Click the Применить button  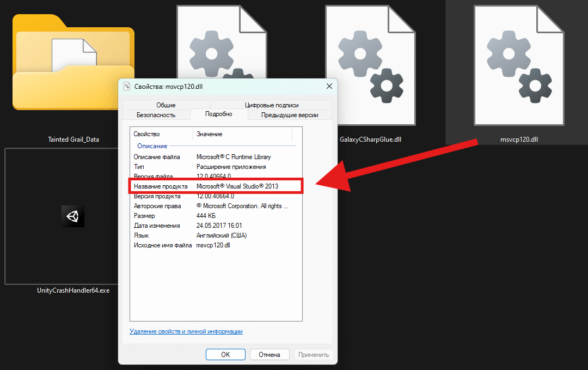pos(314,355)
